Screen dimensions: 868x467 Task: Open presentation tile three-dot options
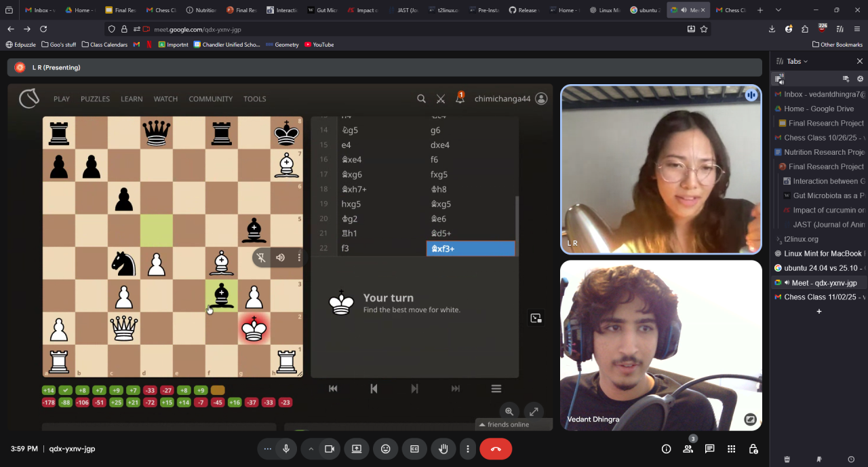[x=299, y=257]
